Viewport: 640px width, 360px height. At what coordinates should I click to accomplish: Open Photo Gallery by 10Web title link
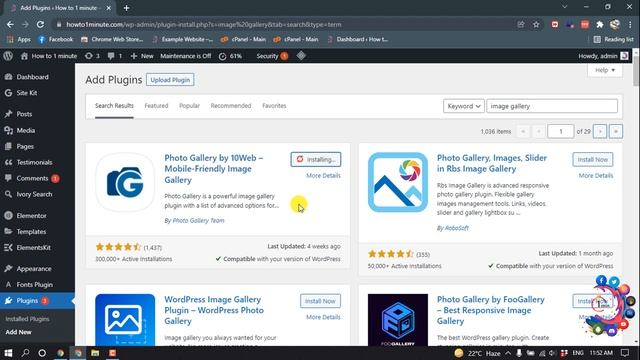pos(214,169)
